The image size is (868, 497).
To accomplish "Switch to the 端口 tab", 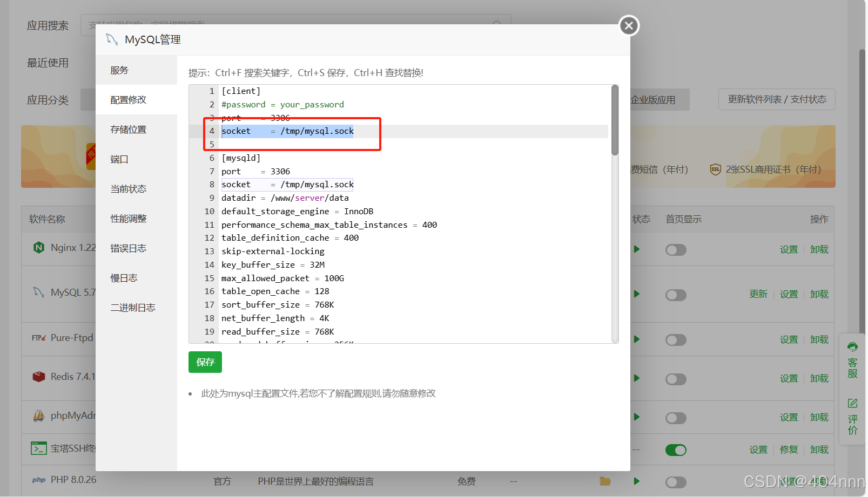I will 136,159.
